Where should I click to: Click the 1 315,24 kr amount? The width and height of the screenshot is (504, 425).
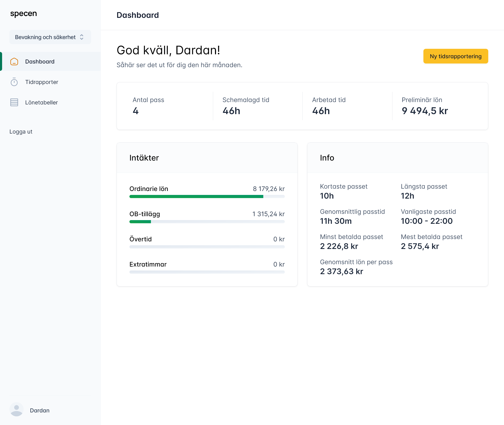coord(269,214)
